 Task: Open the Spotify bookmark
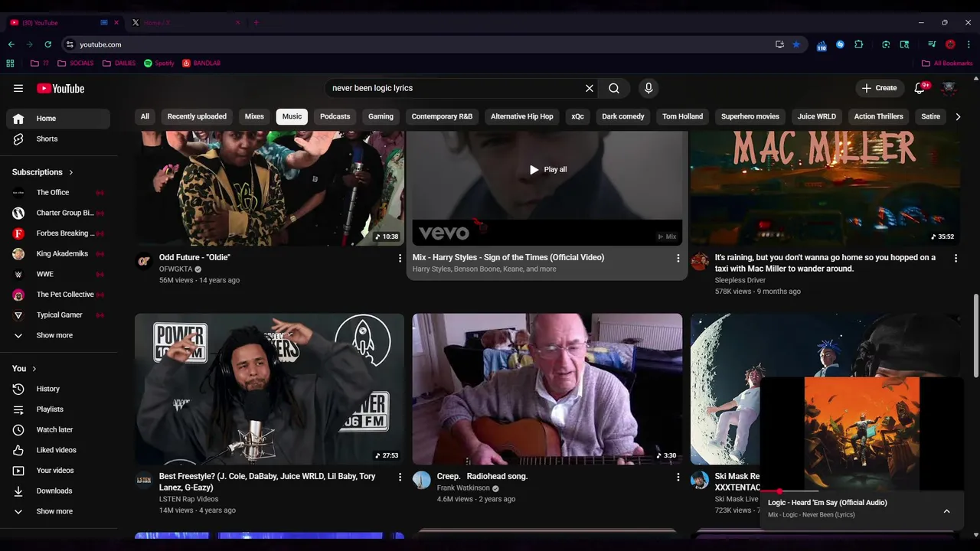(159, 63)
